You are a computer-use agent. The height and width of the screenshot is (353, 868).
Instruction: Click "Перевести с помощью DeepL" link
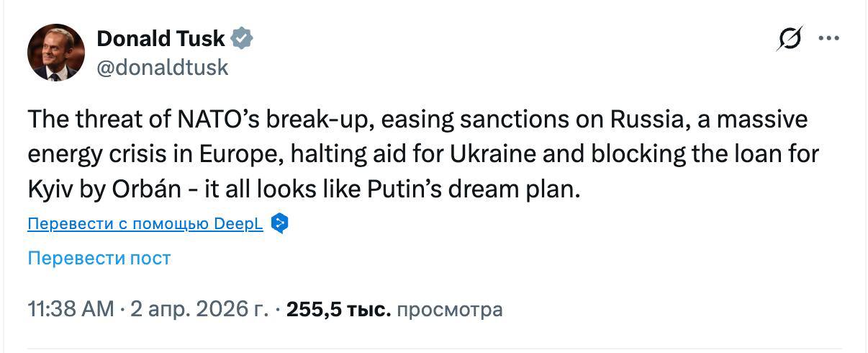146,224
